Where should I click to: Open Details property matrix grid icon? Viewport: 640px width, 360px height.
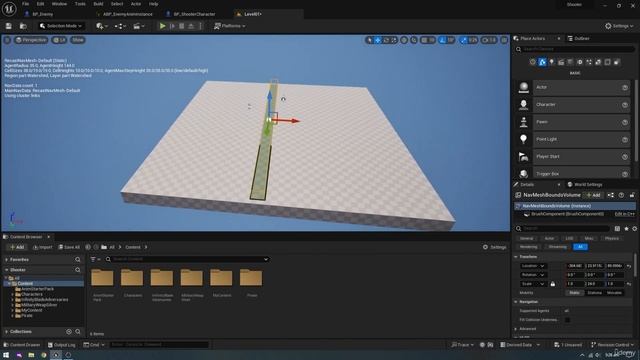tap(617, 229)
